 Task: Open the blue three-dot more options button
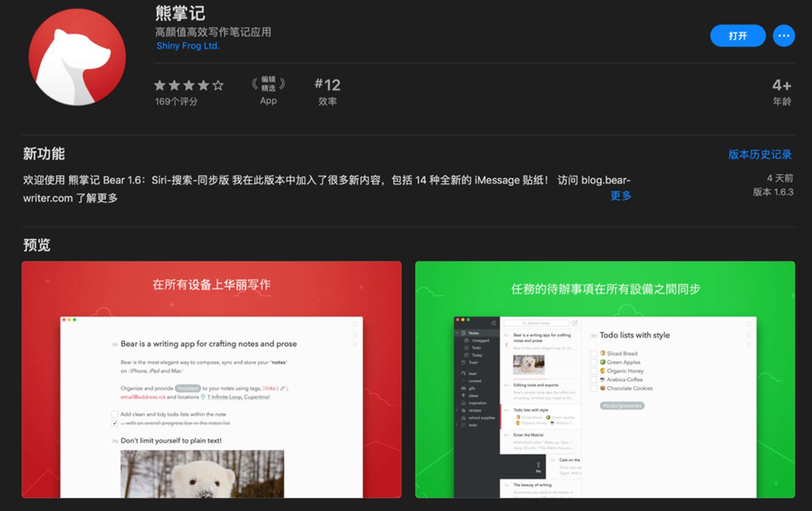pos(783,36)
